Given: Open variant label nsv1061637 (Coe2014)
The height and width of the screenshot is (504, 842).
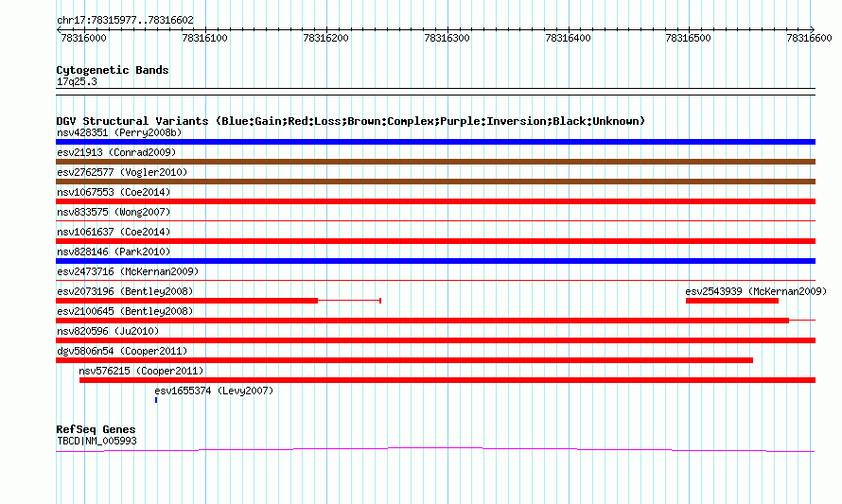Looking at the screenshot, I should coord(114,232).
